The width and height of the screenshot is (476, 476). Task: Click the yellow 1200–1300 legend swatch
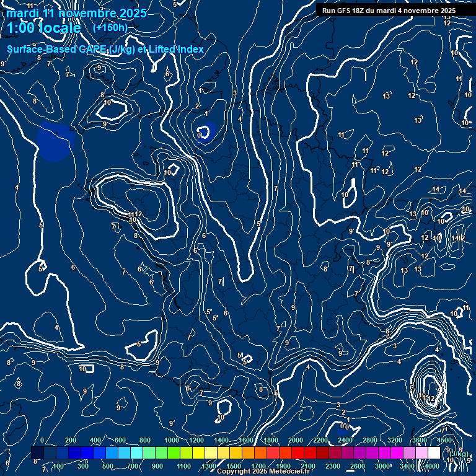click(x=198, y=452)
